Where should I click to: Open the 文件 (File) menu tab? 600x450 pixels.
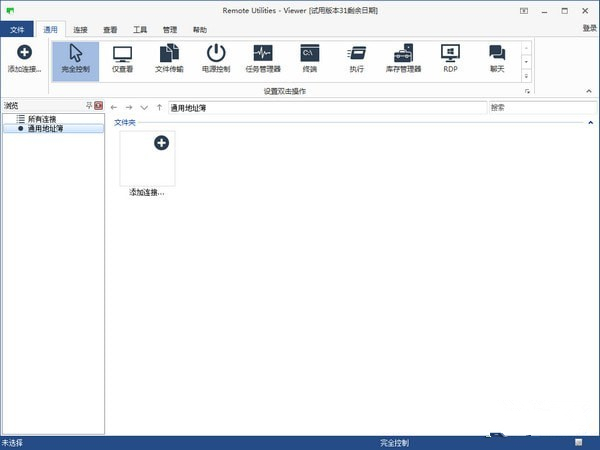[17, 30]
